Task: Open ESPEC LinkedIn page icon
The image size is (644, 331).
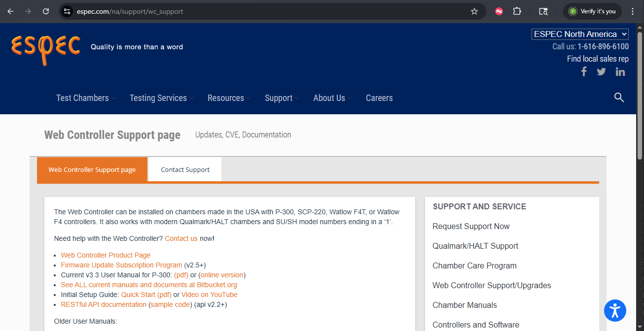Action: coord(620,72)
